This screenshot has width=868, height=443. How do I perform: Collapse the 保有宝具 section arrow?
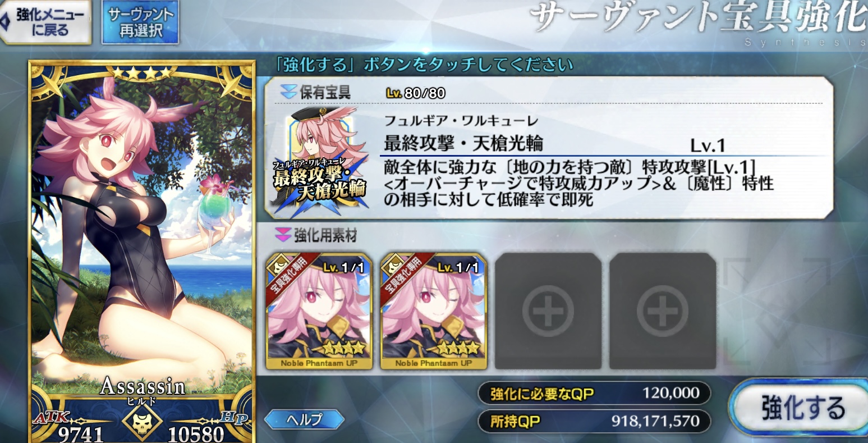288,93
